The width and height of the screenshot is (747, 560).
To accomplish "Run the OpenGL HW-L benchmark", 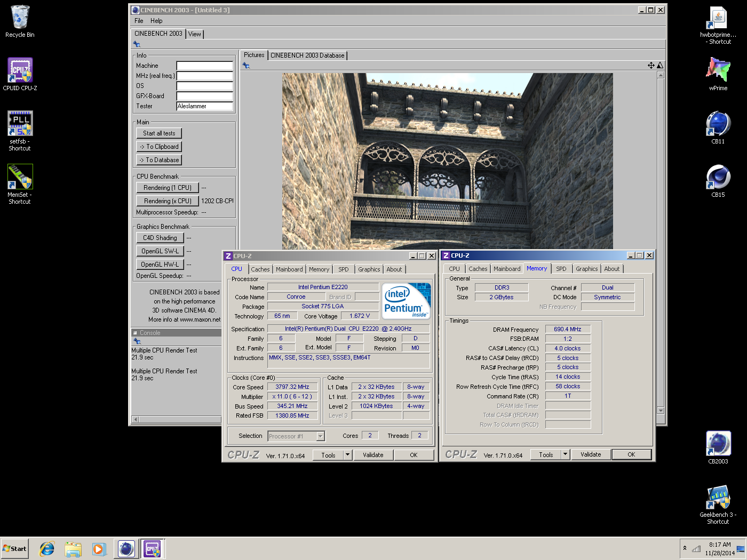I will pos(160,265).
